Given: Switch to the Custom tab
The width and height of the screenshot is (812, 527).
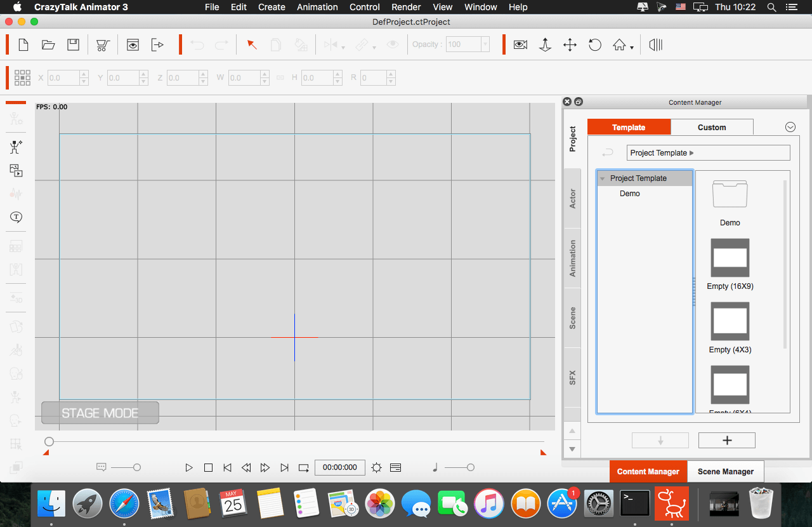Looking at the screenshot, I should [712, 127].
